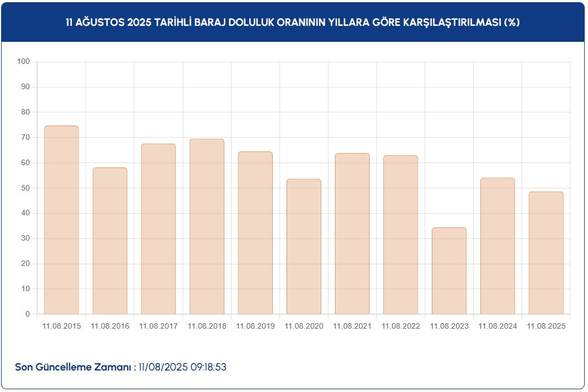Click the 0 value on y-axis
The image size is (588, 392).
pos(27,314)
